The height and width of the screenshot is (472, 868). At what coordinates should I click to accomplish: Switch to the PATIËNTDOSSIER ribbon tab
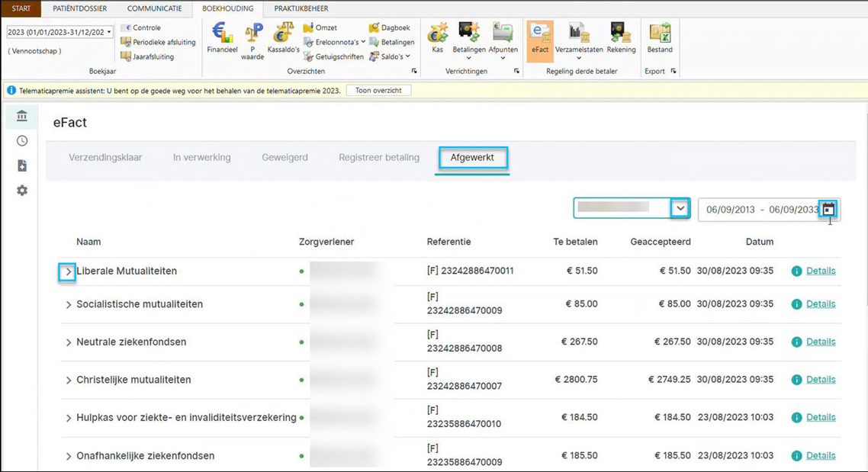click(80, 8)
